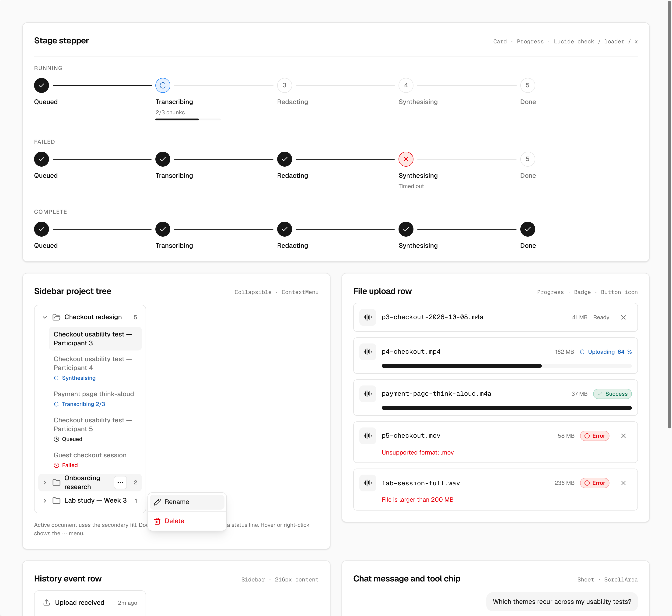Click the chat bubble about usability test themes
672x616 pixels.
pyautogui.click(x=562, y=602)
